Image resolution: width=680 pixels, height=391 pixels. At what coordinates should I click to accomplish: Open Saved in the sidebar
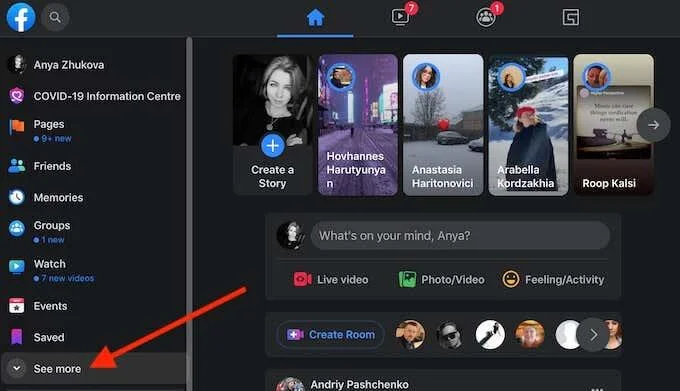(49, 337)
